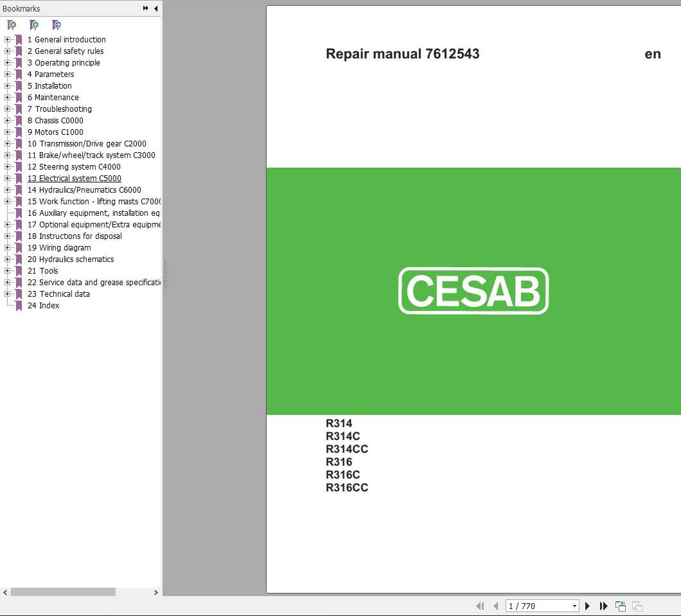681x616 pixels.
Task: Open the 20 Hydraulics schematics bookmark
Action: (x=71, y=259)
